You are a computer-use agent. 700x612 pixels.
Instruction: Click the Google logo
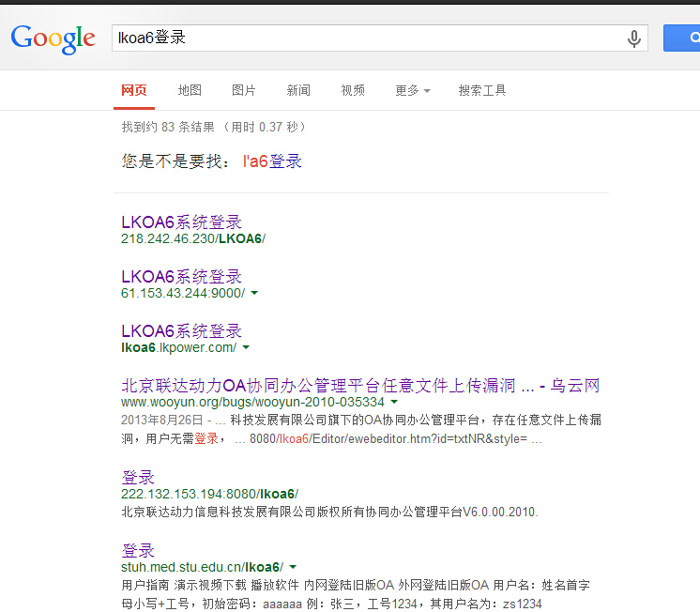coord(53,38)
